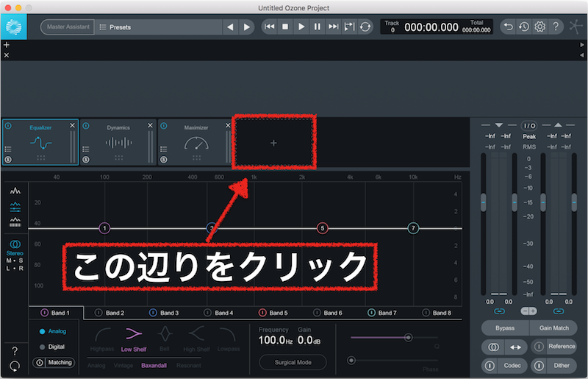This screenshot has height=379, width=588.
Task: Switch to the Band 6 tab
Action: tap(327, 313)
